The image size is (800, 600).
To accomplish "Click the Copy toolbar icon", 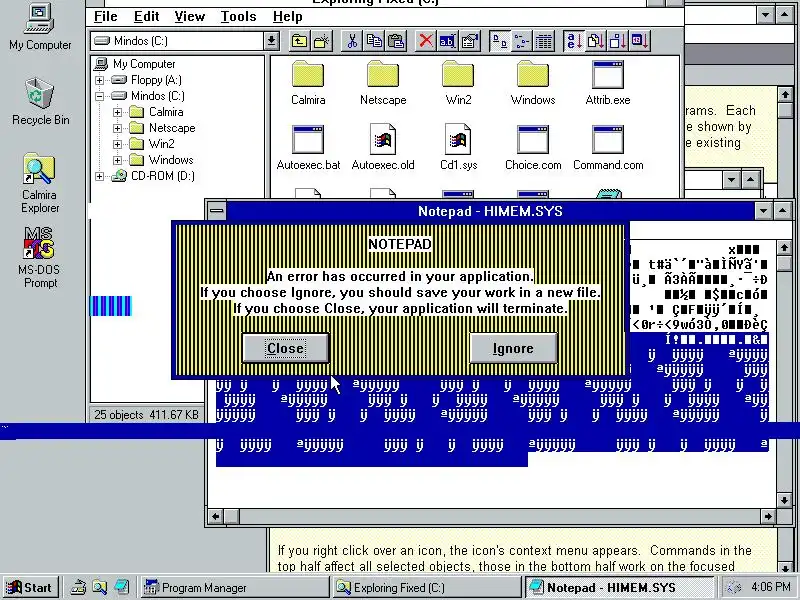I will tap(374, 41).
